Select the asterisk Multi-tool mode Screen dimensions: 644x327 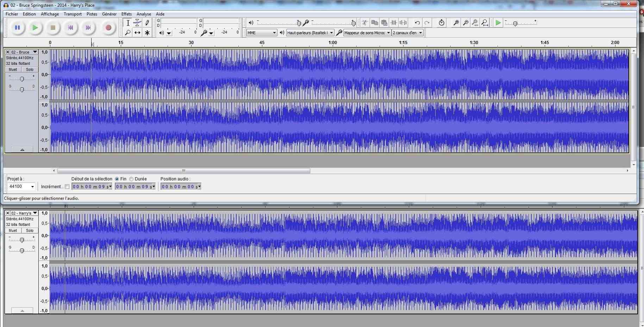tap(147, 32)
